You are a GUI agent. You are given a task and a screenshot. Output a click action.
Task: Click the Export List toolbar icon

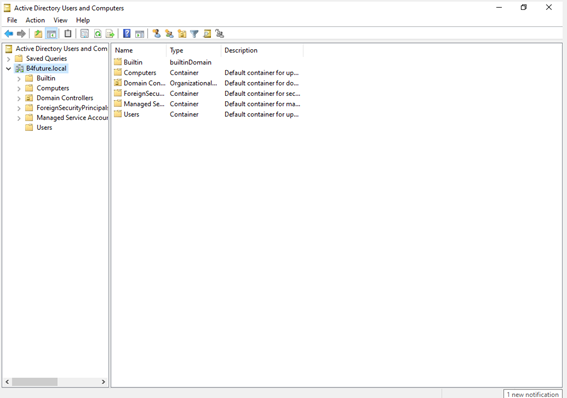coord(110,34)
